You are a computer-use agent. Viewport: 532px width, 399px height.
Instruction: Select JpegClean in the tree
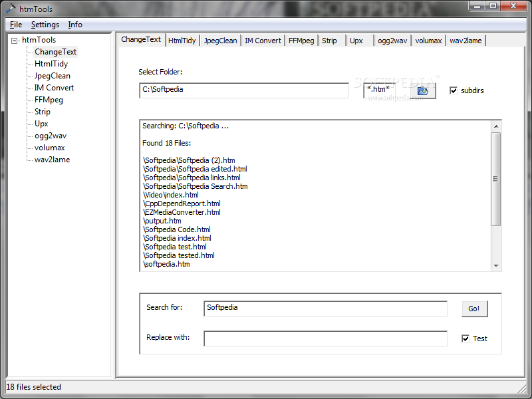point(53,76)
